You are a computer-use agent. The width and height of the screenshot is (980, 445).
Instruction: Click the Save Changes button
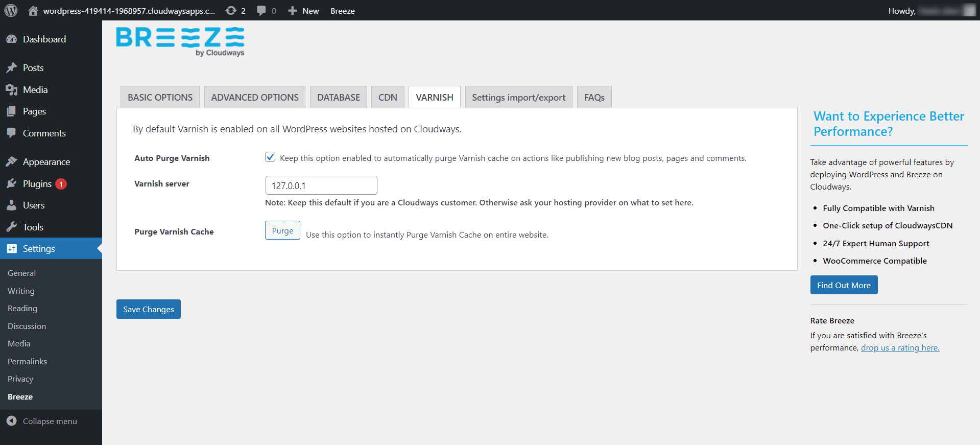pyautogui.click(x=149, y=309)
